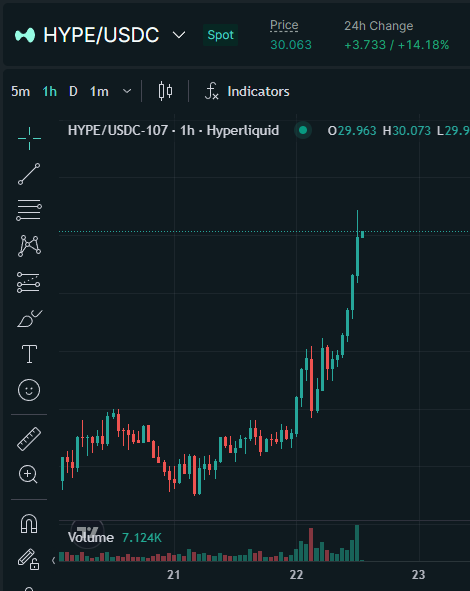The height and width of the screenshot is (591, 470).
Task: Click the high value H30.073
Action: (x=406, y=131)
